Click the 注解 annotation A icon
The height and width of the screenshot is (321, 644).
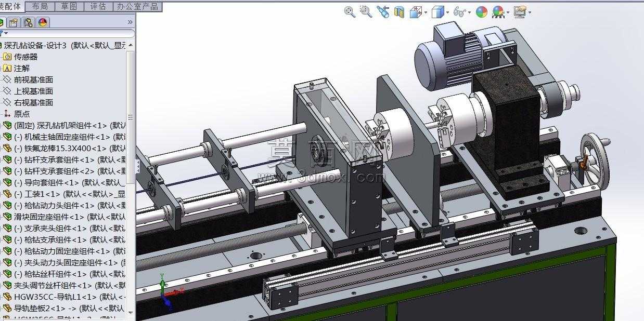7,68
